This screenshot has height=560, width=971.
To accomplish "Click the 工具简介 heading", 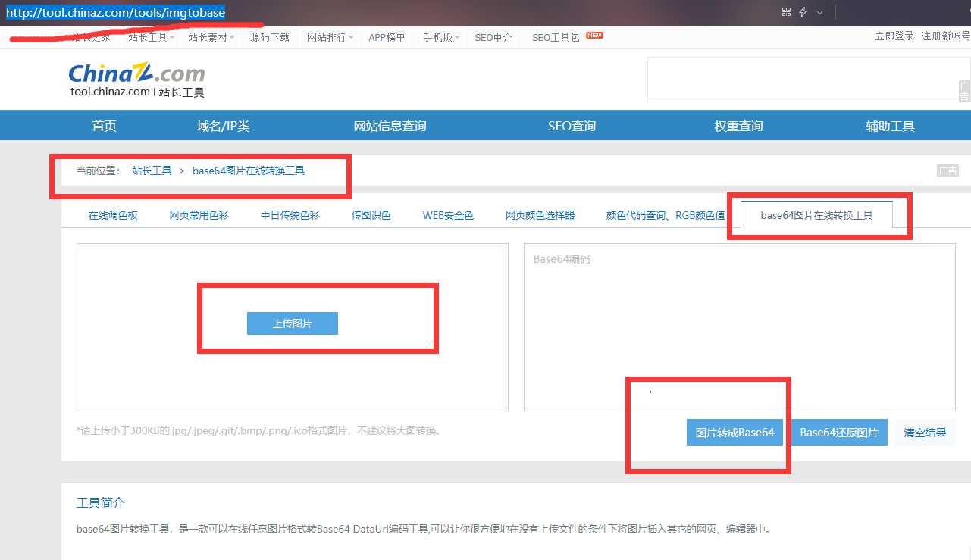I will click(101, 503).
